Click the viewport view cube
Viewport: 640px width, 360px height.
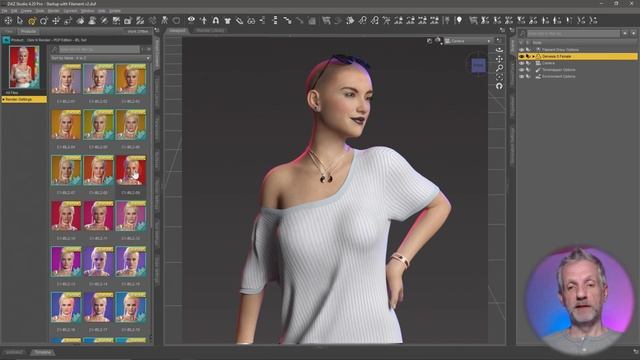pyautogui.click(x=478, y=65)
